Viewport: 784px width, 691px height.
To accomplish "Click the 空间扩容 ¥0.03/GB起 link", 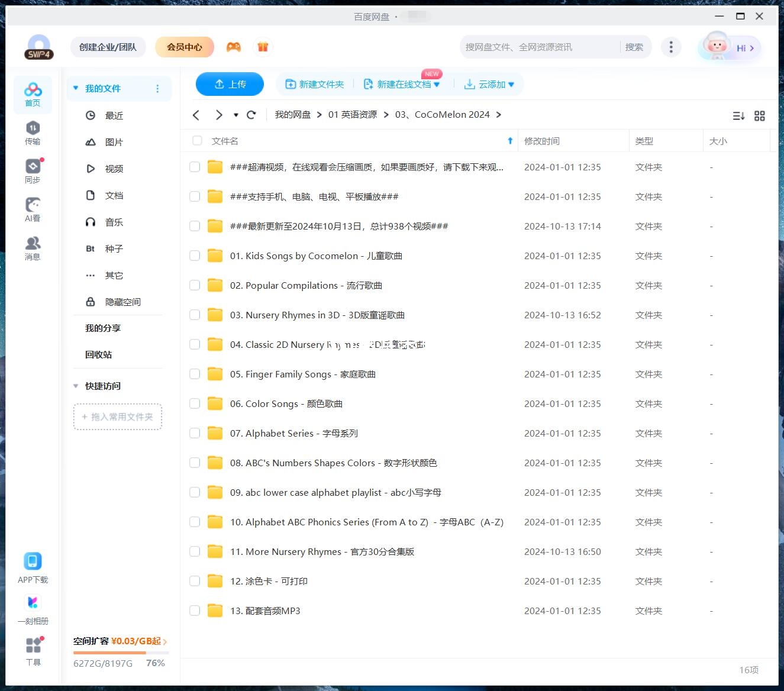I will 120,641.
